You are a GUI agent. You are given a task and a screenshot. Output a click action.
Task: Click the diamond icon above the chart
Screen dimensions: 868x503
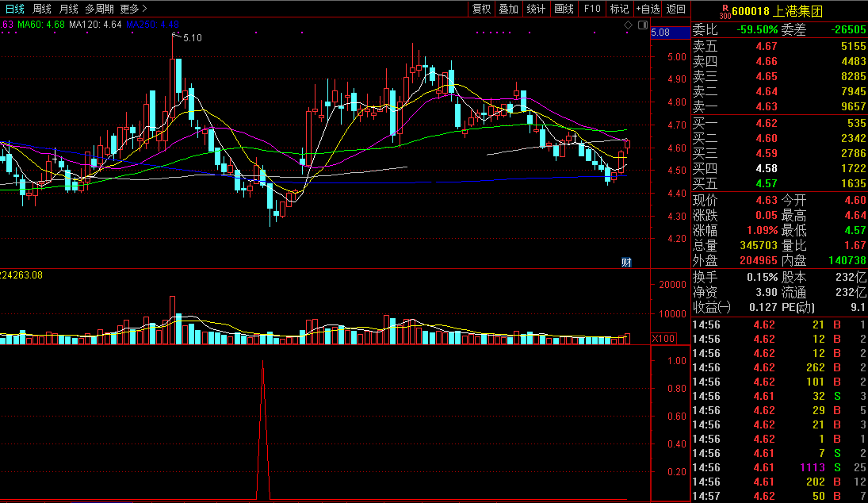click(x=629, y=25)
